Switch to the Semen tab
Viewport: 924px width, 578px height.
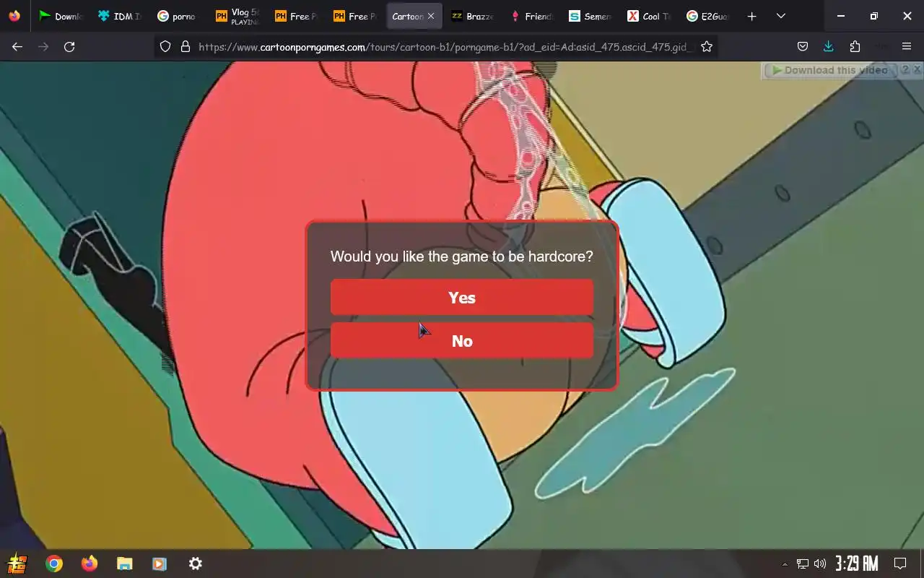590,16
